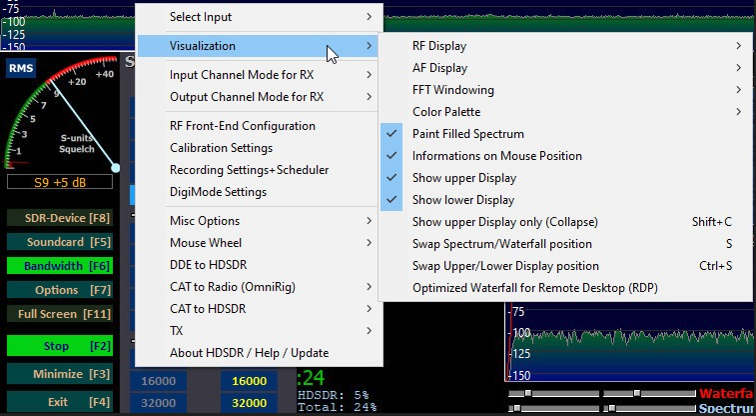
Task: Open the RF Display submenu
Action: 567,46
